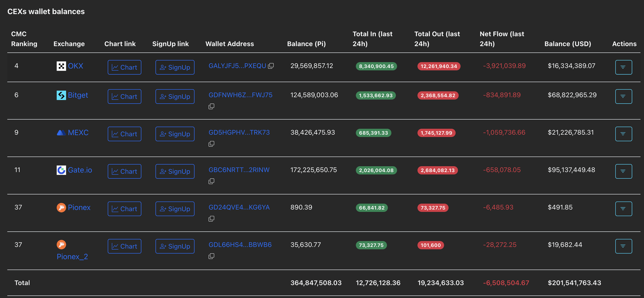Open the OKX exchange link
Viewport: 644px width, 298px height.
75,66
